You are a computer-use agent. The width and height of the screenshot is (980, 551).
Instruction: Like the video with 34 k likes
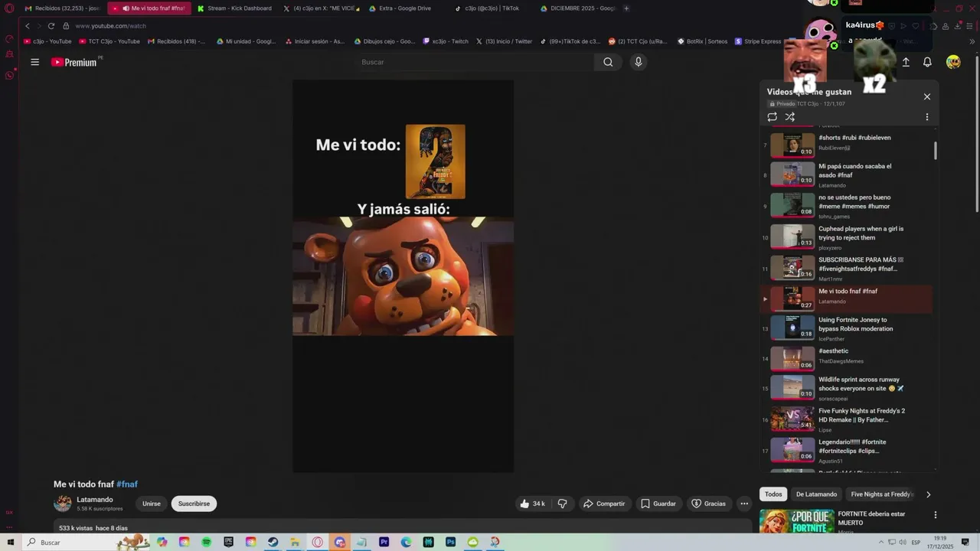pos(532,504)
